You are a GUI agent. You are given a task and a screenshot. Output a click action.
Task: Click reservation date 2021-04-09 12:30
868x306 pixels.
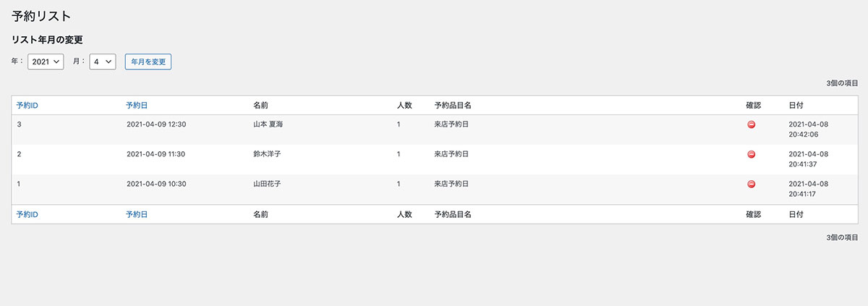156,124
